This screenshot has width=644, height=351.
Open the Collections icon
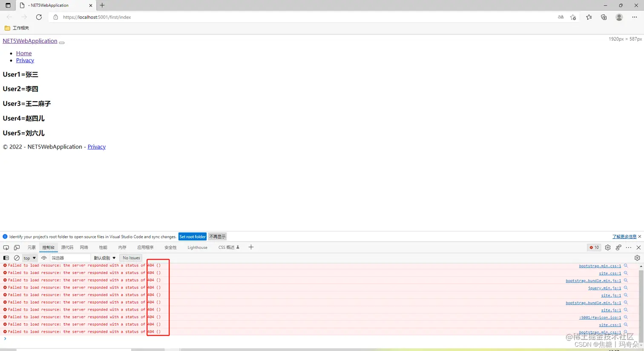pos(604,17)
